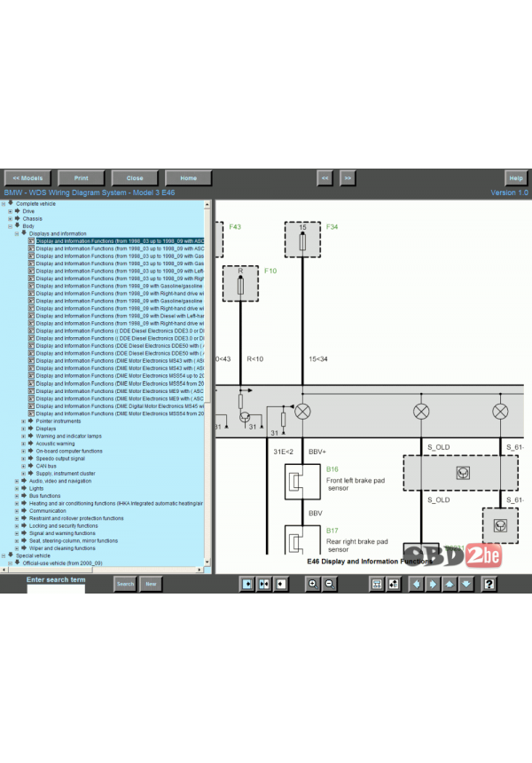Click tree panel horizontal scroll left arrow

click(4, 570)
